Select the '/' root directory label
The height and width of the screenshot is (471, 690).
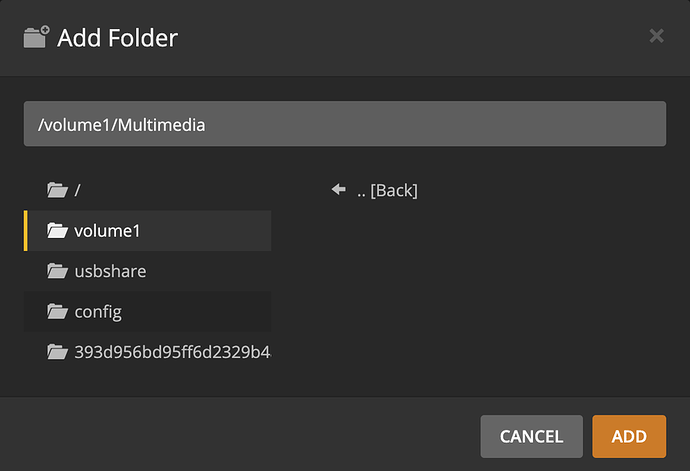click(78, 190)
